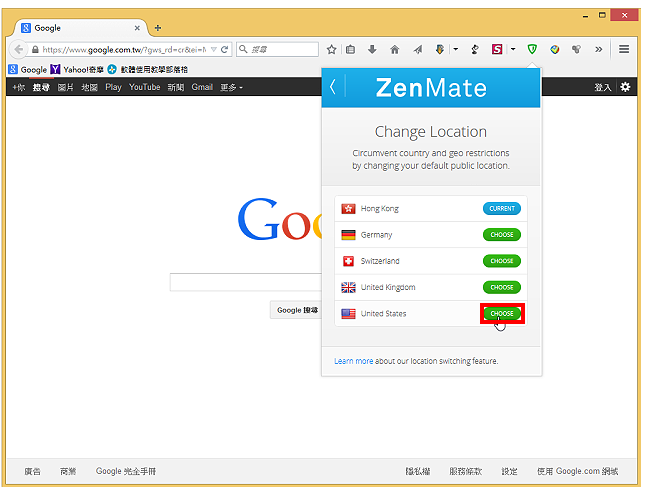Screen dimensions: 651x487
Task: Click the Google search input box
Action: [x=246, y=282]
